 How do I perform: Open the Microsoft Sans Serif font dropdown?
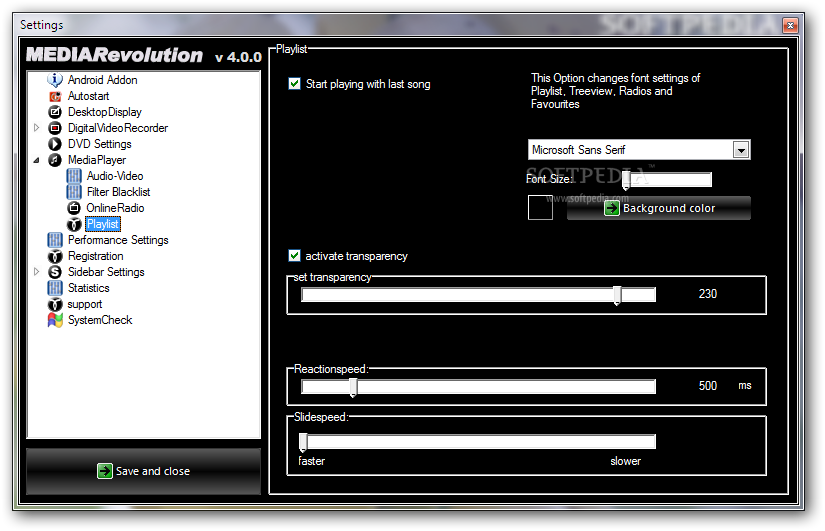741,150
